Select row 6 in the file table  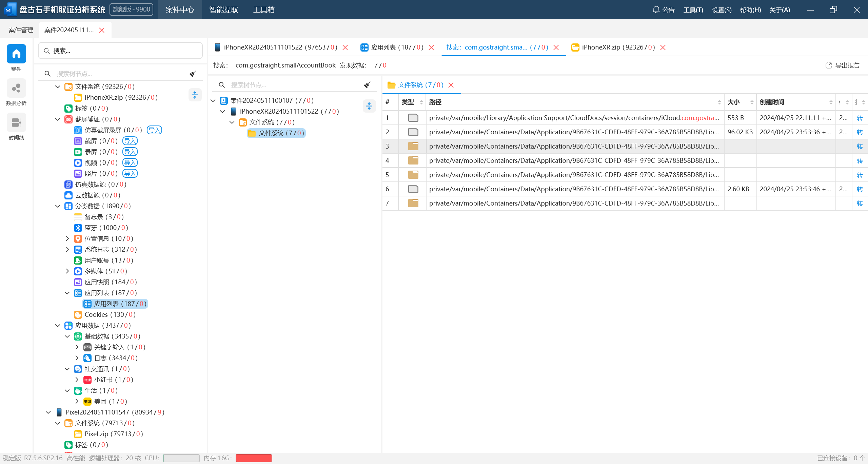[573, 189]
